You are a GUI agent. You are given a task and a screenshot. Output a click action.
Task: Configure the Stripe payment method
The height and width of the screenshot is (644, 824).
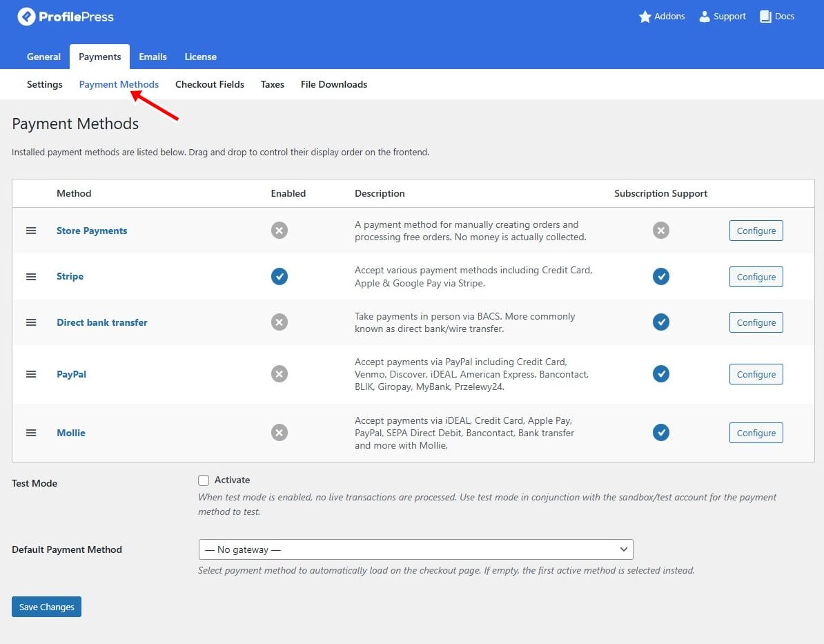point(756,277)
